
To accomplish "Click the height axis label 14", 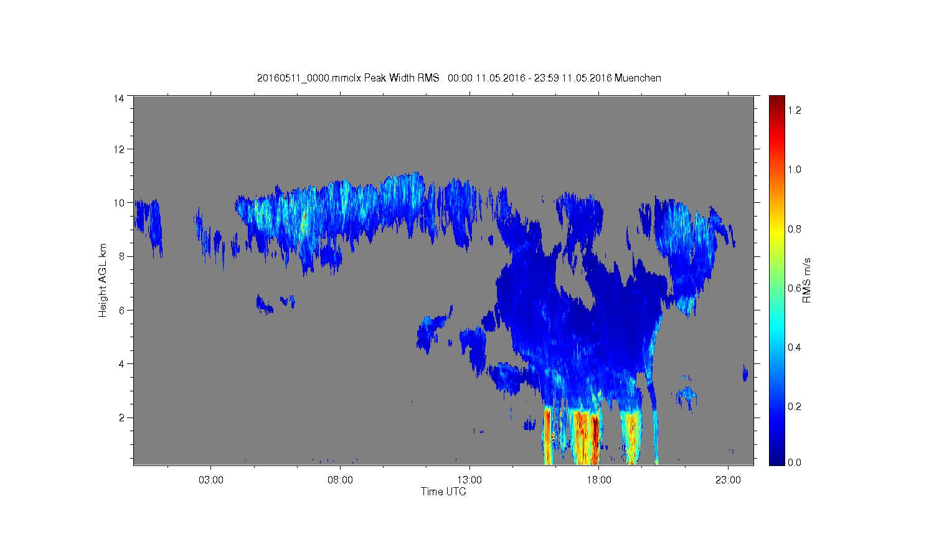I will [x=119, y=98].
